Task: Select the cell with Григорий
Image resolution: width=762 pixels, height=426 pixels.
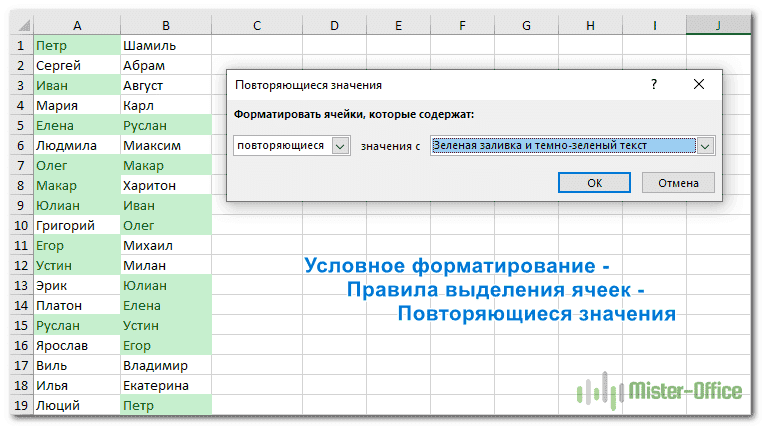Action: 76,225
